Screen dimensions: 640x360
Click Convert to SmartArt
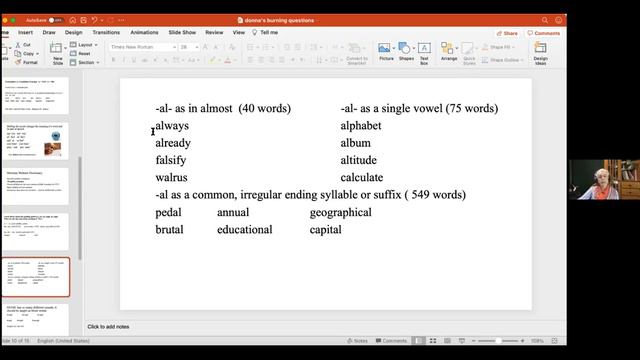click(x=357, y=53)
